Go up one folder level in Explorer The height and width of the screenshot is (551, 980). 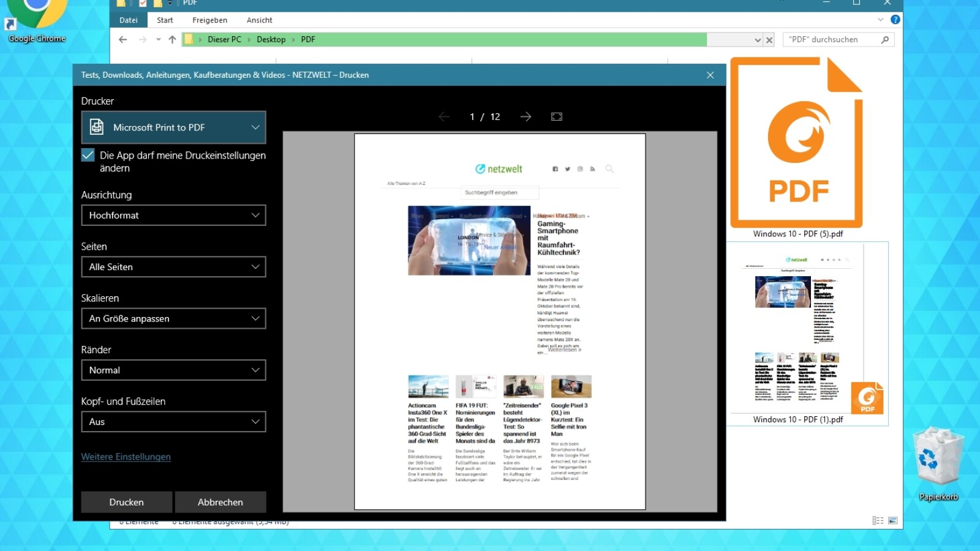172,40
